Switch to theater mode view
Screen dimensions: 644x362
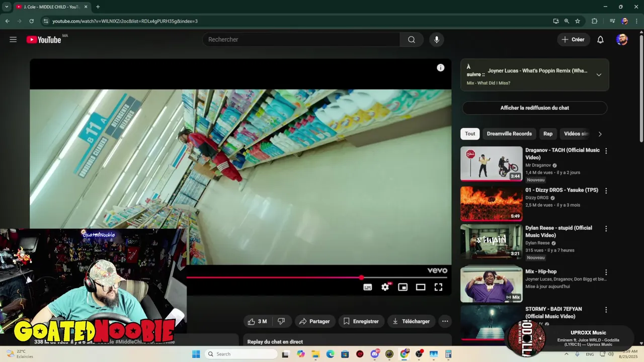coord(421,287)
